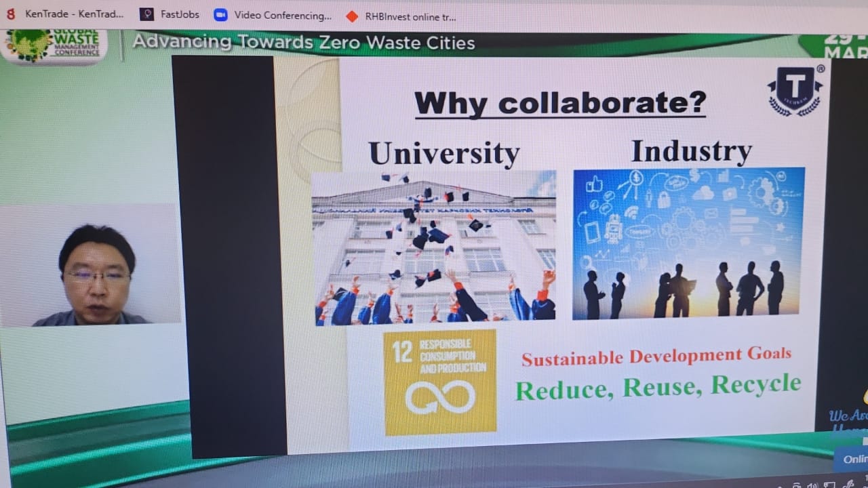Click the University heading text

444,153
